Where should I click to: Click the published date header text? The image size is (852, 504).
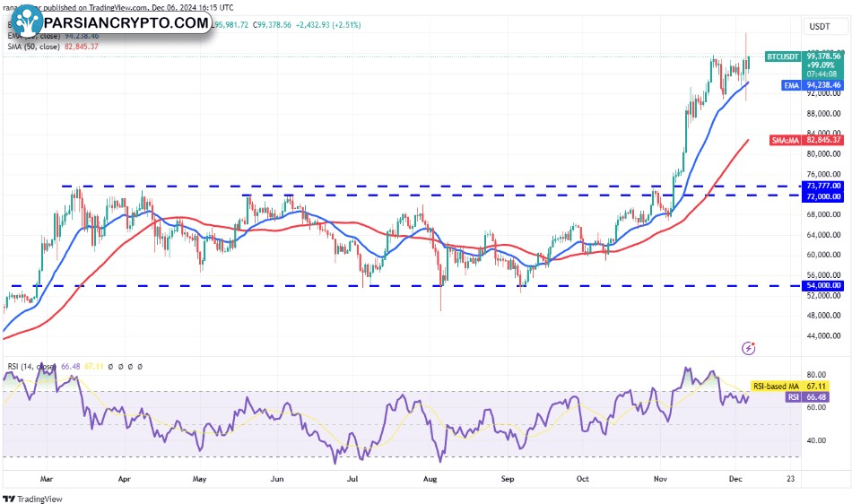117,7
